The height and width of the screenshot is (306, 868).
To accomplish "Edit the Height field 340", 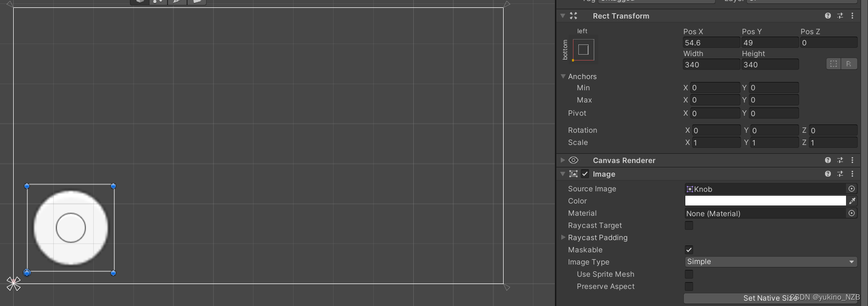I will tap(770, 64).
